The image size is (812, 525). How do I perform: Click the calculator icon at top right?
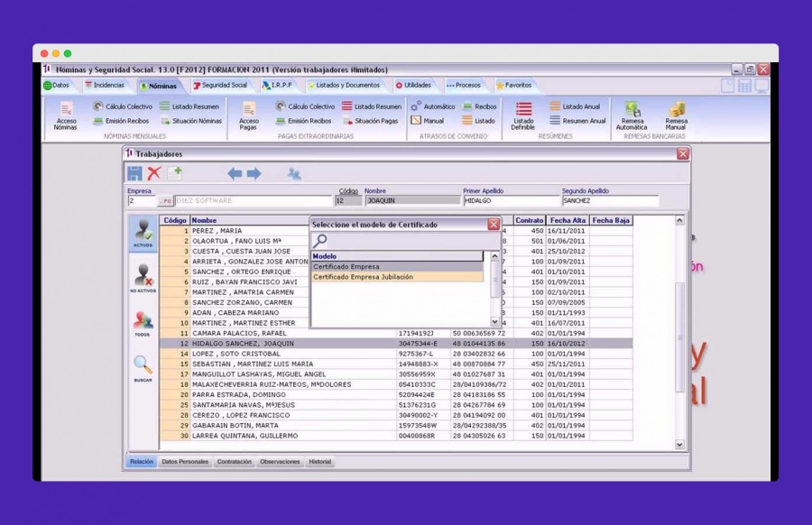(x=744, y=86)
